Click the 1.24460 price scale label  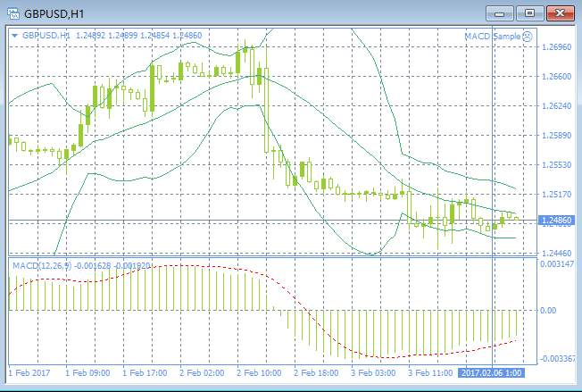pyautogui.click(x=557, y=254)
